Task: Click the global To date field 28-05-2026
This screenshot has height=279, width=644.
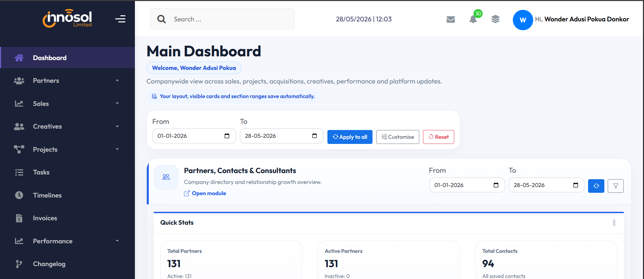Action: [x=281, y=136]
